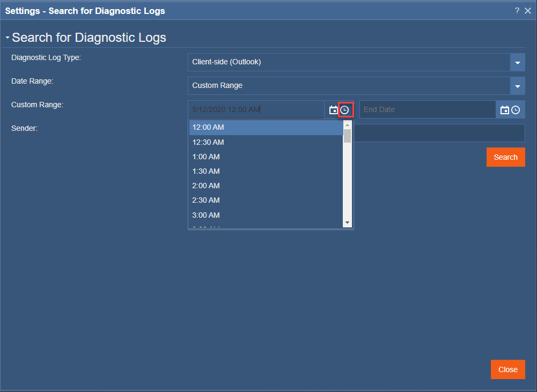
Task: Open the dialog help question mark
Action: pyautogui.click(x=517, y=10)
